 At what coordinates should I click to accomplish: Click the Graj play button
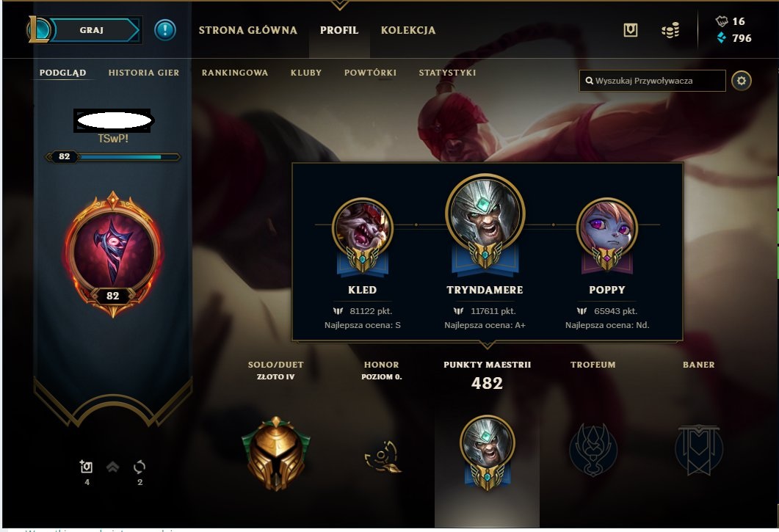[95, 30]
